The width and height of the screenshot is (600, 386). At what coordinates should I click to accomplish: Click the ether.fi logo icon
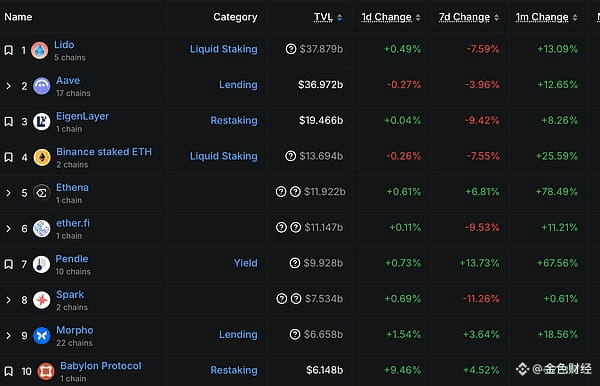42,229
